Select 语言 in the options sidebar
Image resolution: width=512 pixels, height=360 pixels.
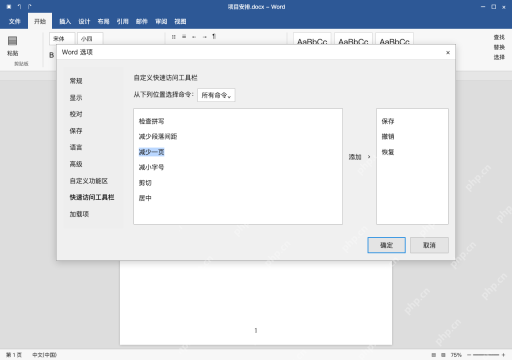(x=76, y=147)
